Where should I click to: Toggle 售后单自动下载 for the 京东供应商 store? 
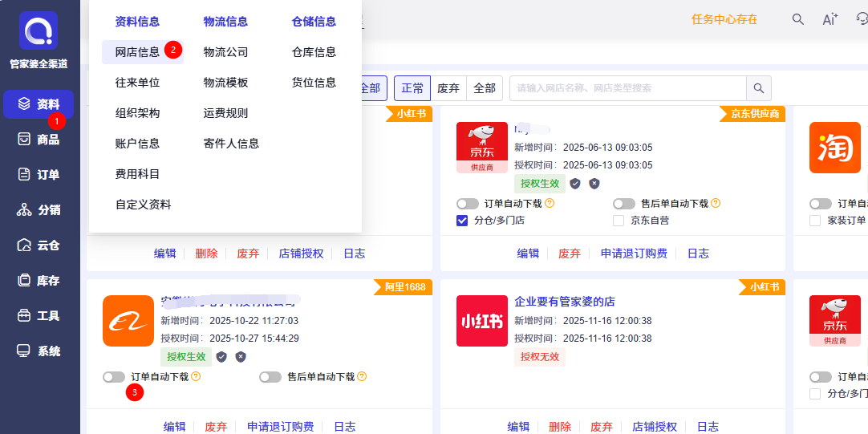pyautogui.click(x=624, y=204)
